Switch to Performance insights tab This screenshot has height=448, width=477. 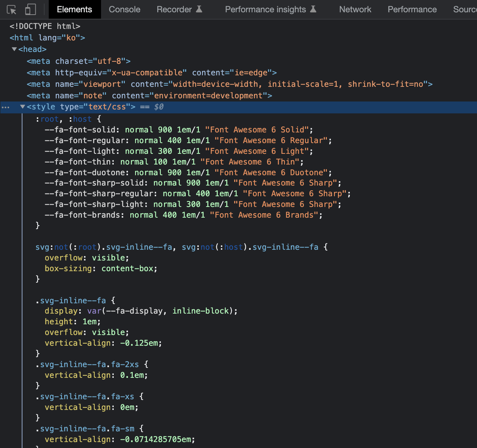click(265, 10)
